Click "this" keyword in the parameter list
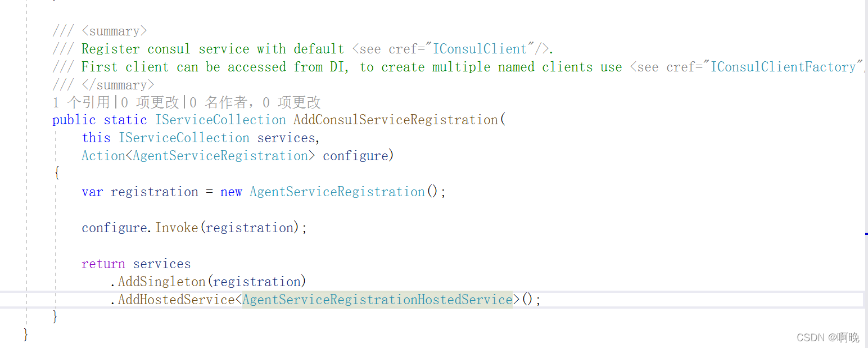 (x=96, y=138)
